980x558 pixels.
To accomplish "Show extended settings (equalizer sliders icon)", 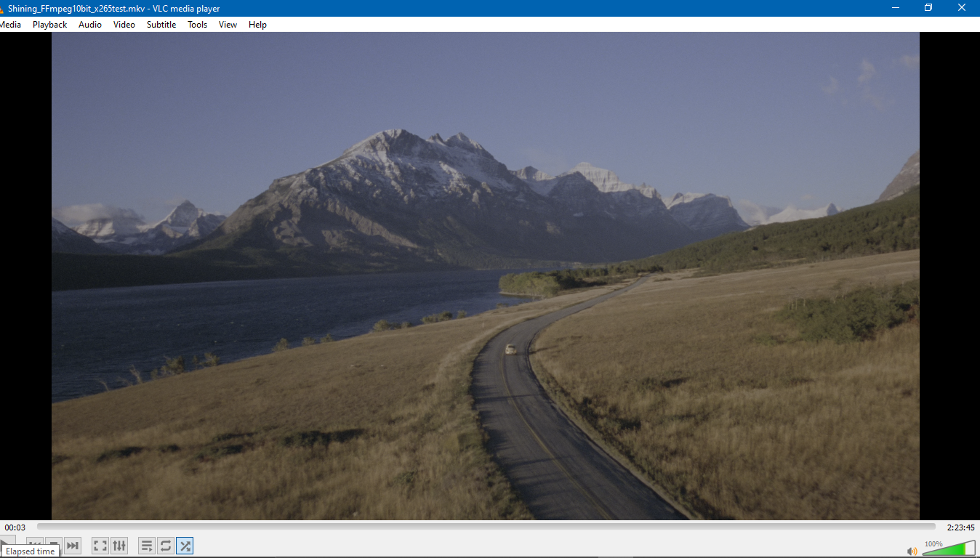I will [119, 546].
